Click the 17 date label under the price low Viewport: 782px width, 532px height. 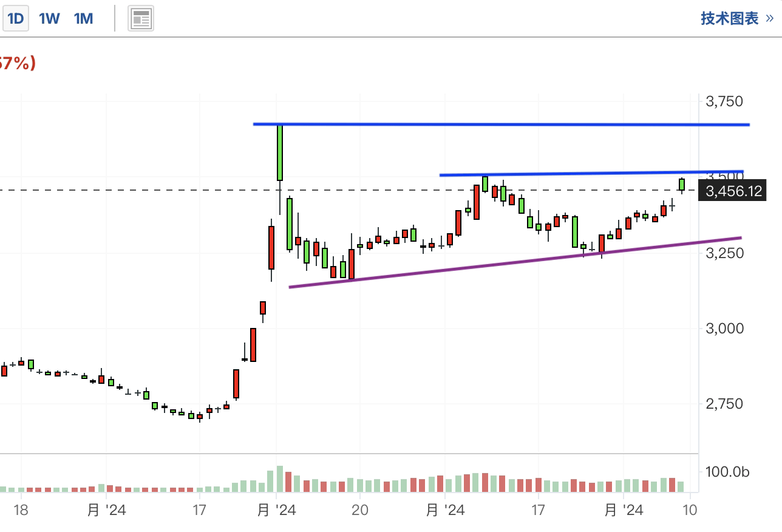click(x=200, y=510)
